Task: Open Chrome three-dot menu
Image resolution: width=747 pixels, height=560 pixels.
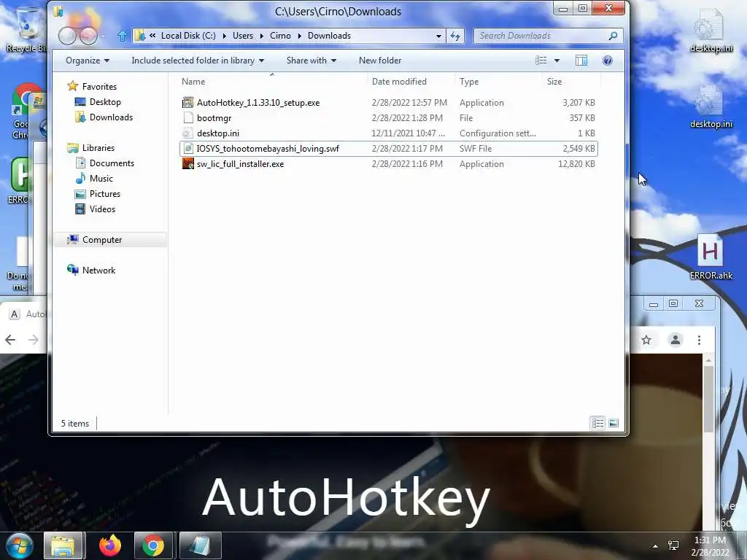Action: click(699, 340)
